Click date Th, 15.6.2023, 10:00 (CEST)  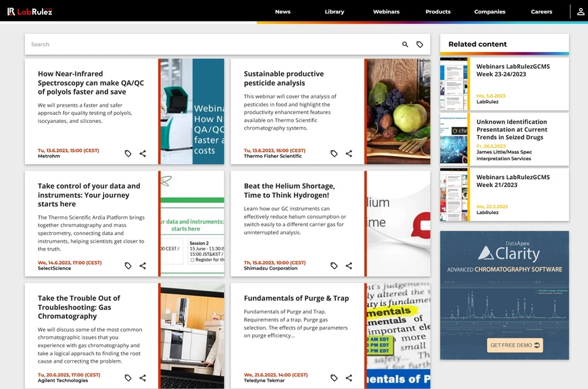[x=275, y=263]
